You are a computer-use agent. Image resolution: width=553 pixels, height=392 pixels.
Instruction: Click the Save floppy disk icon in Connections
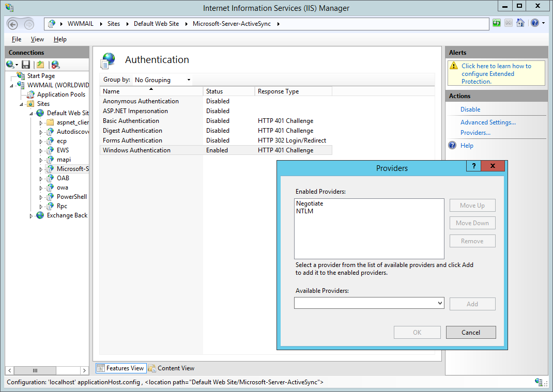[x=26, y=65]
